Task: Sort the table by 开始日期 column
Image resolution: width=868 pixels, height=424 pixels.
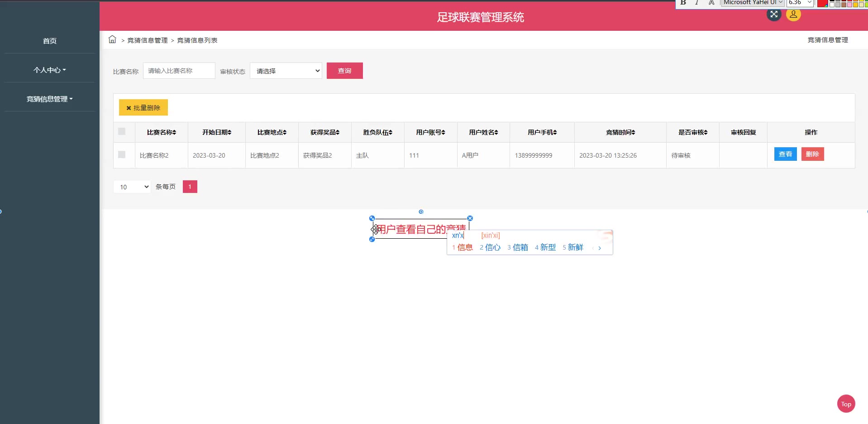Action: coord(217,132)
